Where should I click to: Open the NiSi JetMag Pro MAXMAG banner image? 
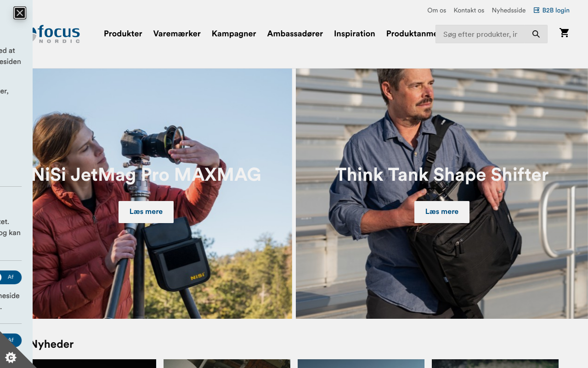click(x=162, y=194)
